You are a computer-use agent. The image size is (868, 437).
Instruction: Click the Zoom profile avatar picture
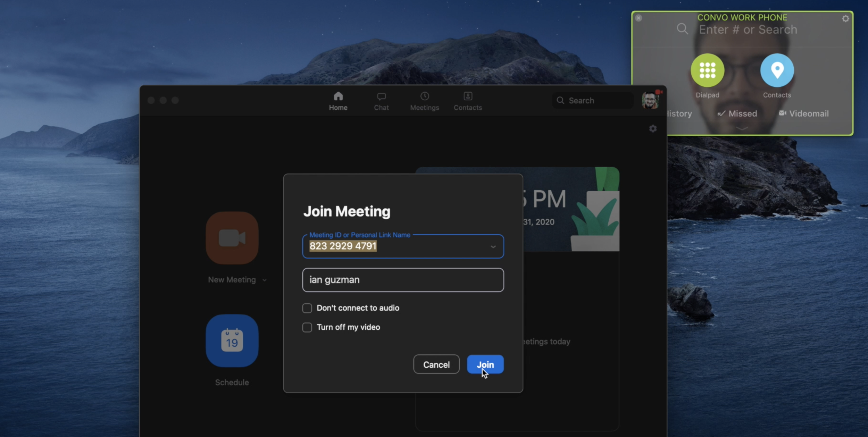tap(650, 100)
